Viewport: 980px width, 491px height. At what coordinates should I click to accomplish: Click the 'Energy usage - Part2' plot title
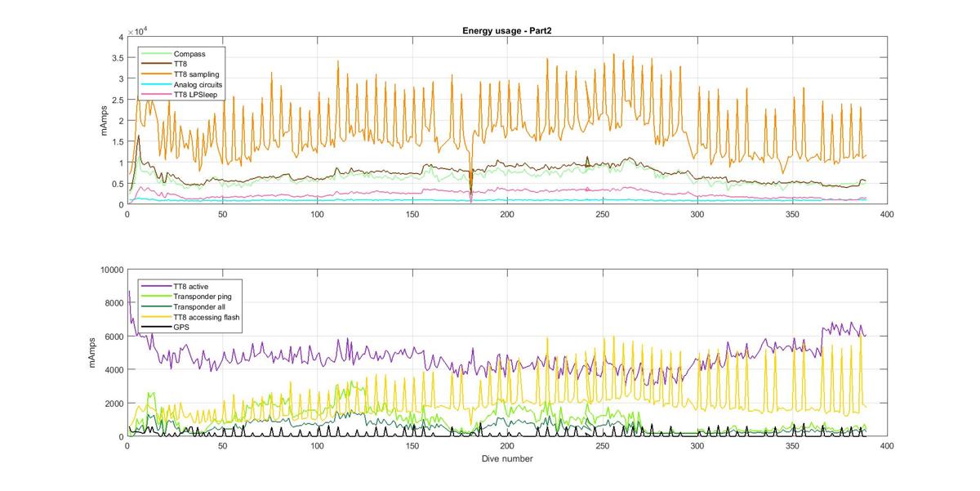507,32
